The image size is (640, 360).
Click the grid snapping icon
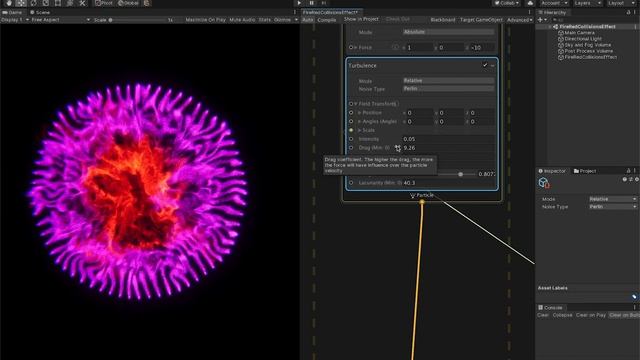(x=147, y=3)
